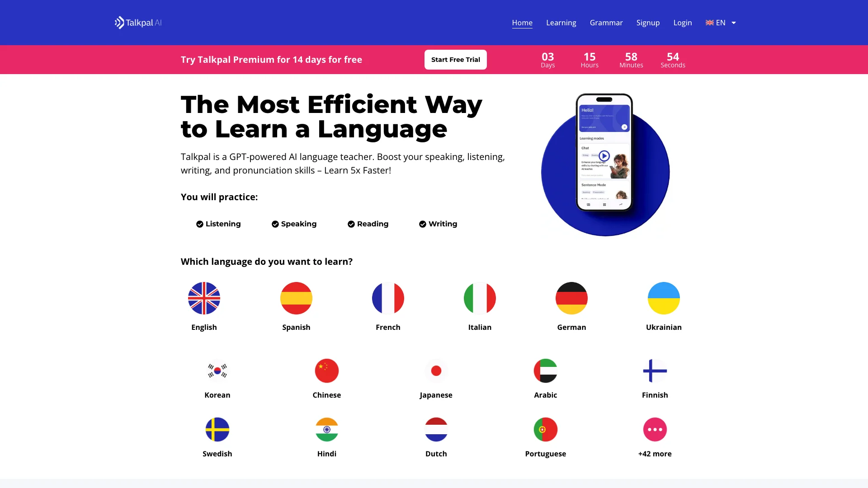Click the Signup link in navbar

pyautogui.click(x=648, y=23)
